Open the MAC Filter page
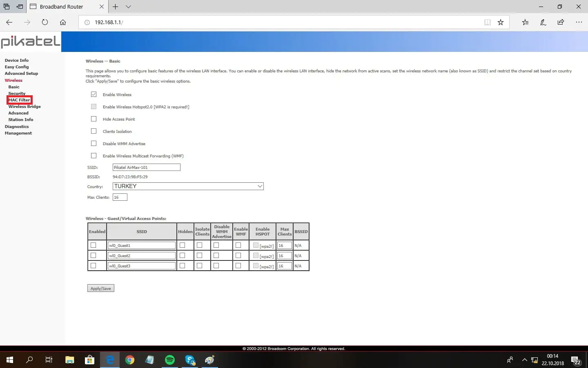This screenshot has height=368, width=588. tap(19, 100)
